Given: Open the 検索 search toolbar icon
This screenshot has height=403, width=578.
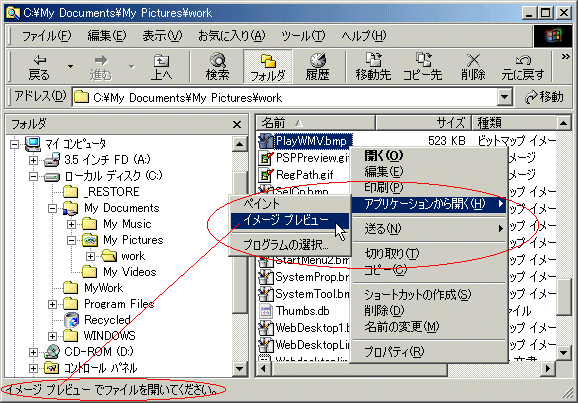Looking at the screenshot, I should coord(217,67).
